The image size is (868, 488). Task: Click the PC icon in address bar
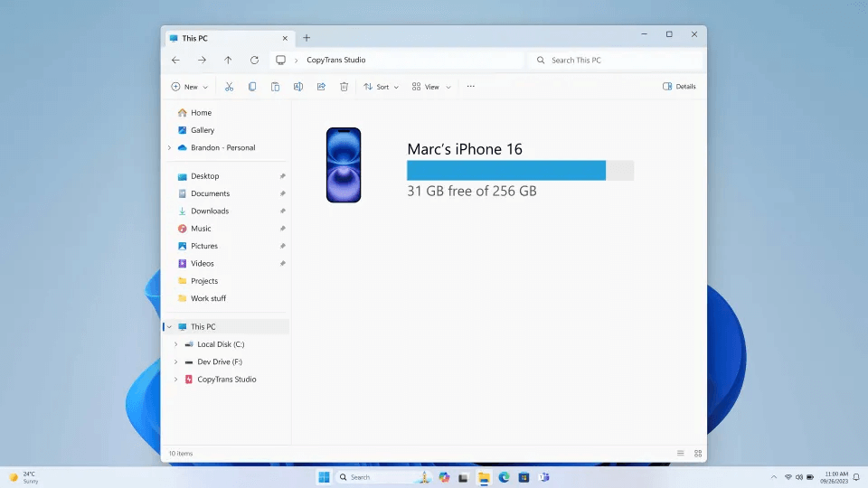[280, 60]
